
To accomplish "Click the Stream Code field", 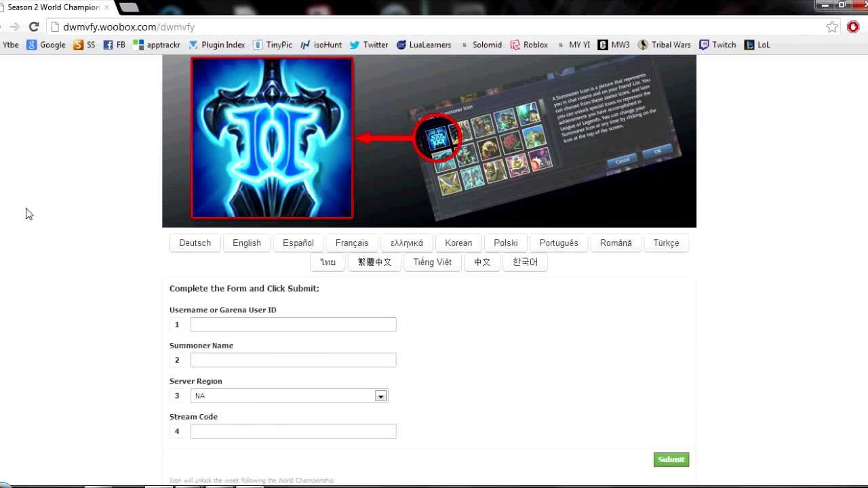I will 293,431.
